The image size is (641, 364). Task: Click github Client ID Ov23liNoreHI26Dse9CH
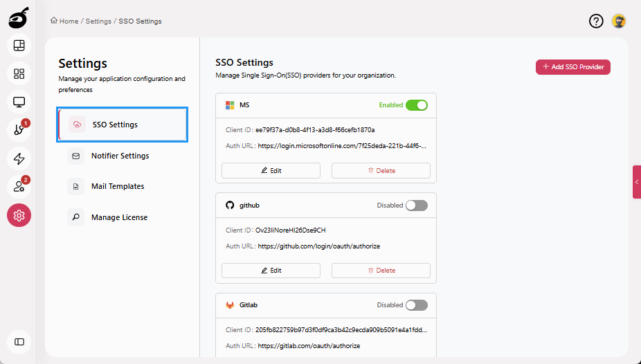tap(290, 230)
